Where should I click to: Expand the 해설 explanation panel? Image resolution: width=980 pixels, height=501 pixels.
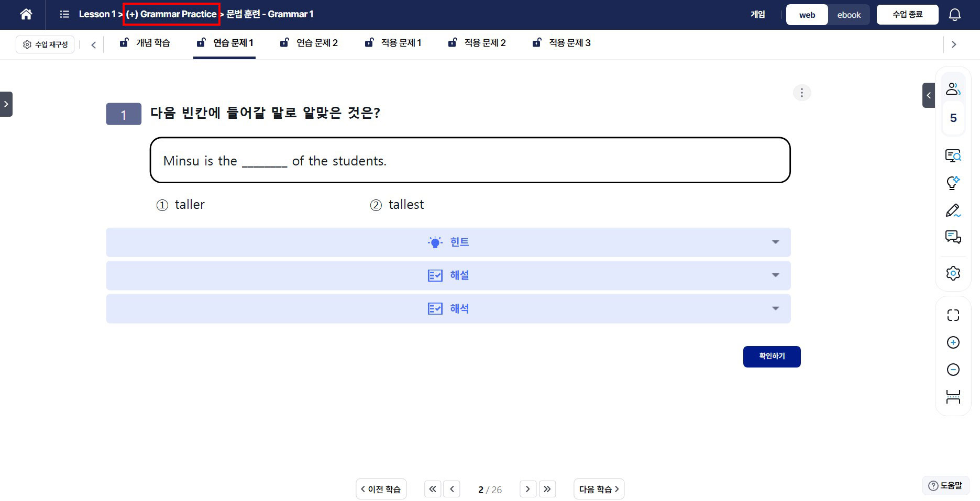448,275
